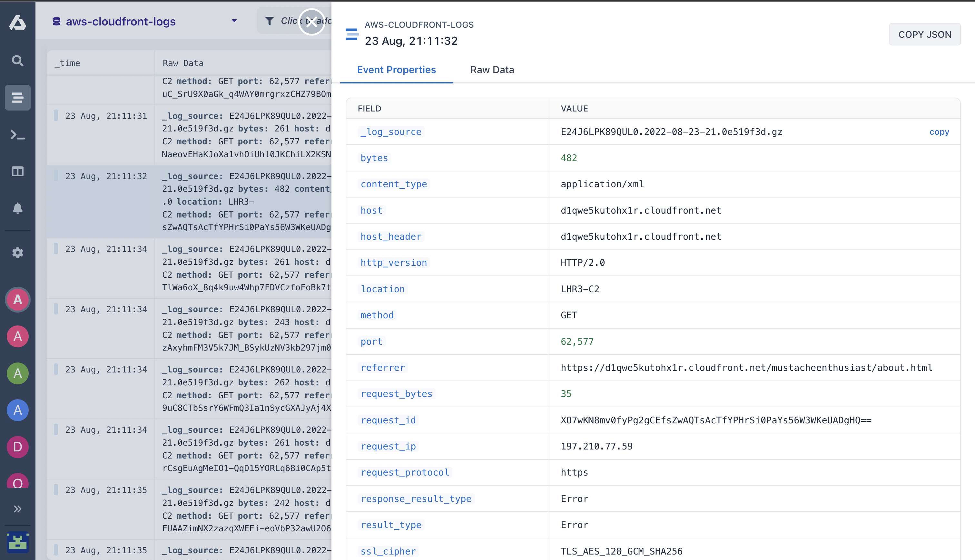Image resolution: width=975 pixels, height=560 pixels.
Task: Click the content_type field name
Action: point(394,184)
